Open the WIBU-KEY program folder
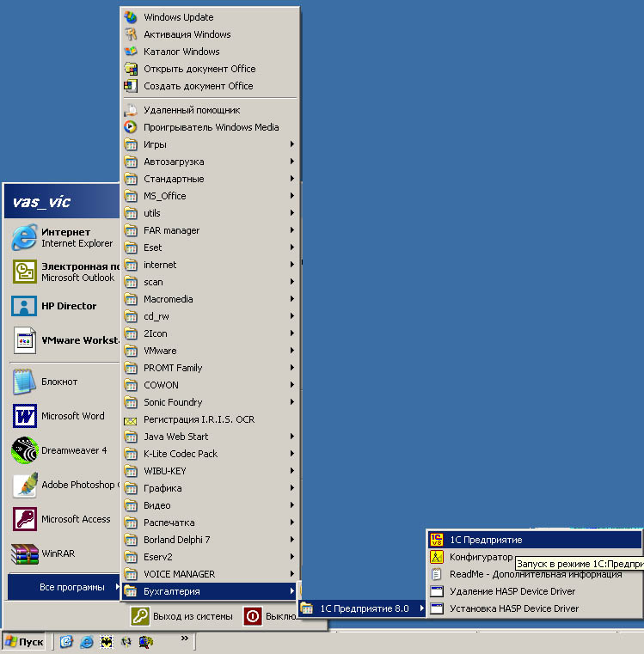The width and height of the screenshot is (644, 654). pyautogui.click(x=210, y=471)
